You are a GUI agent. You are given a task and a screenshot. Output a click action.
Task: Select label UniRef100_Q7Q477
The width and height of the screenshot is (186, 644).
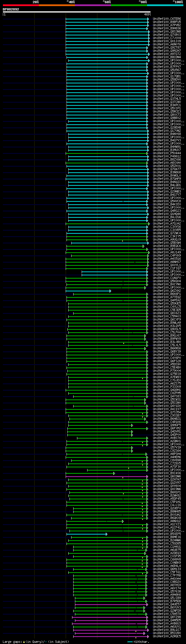coord(167,169)
